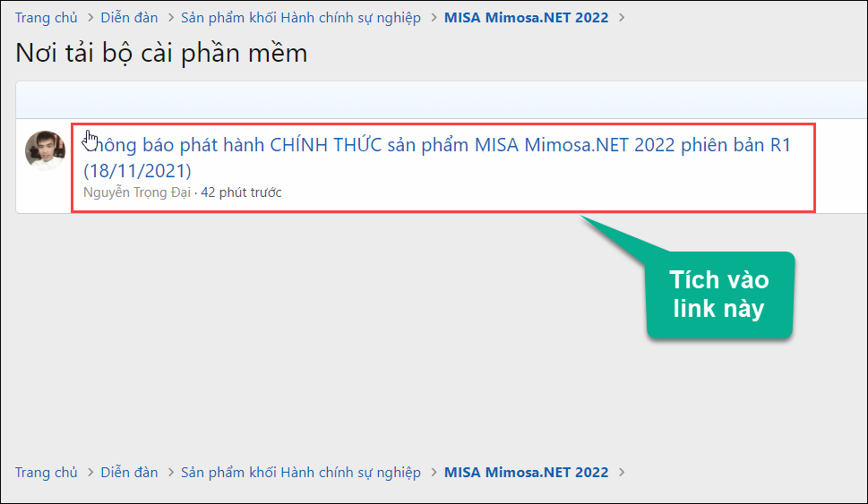The height and width of the screenshot is (504, 868).
Task: Click chevron after top 'Diễn đàn' breadcrumb
Action: click(171, 18)
